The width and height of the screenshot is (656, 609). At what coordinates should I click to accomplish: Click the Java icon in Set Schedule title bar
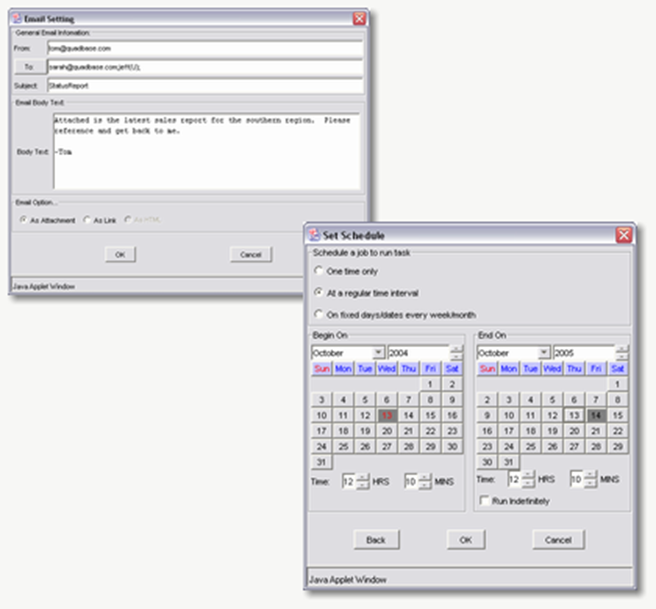coord(314,236)
